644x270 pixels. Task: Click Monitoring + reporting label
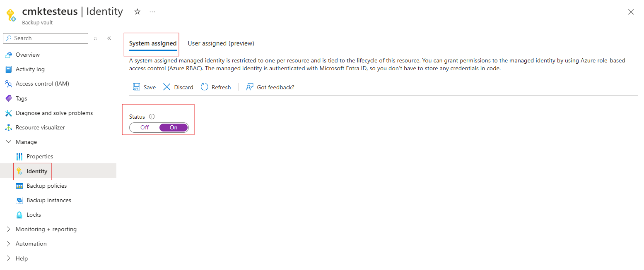pos(46,229)
